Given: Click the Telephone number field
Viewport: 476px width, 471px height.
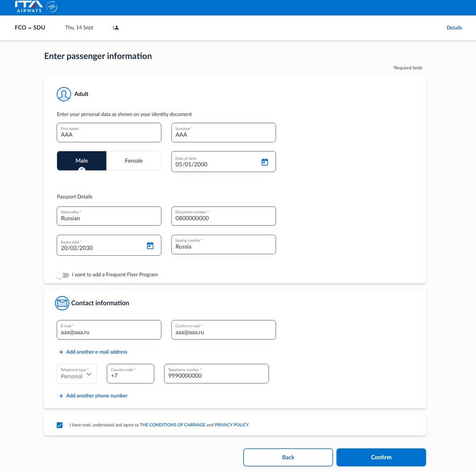Looking at the screenshot, I should pos(217,373).
